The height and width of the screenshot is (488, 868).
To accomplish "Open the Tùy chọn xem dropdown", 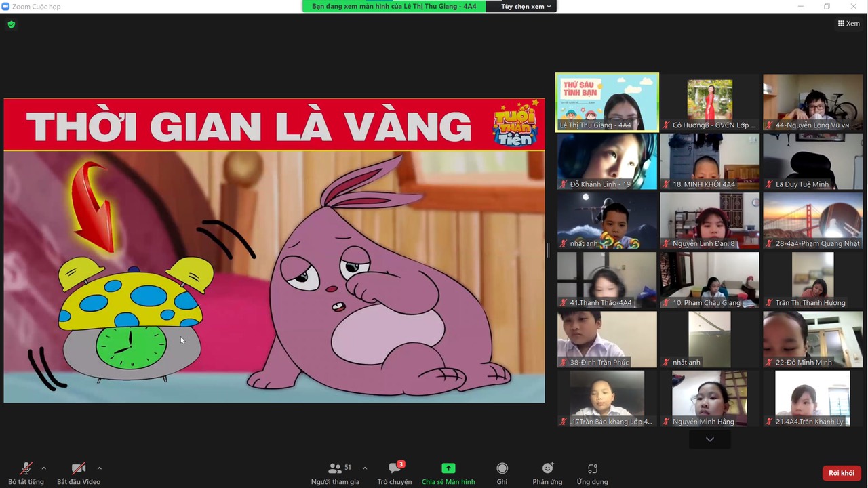I will coord(527,6).
